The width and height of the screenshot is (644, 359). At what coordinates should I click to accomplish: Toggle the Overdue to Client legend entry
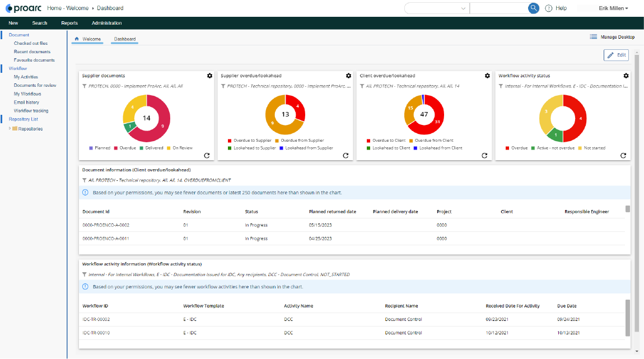coord(389,141)
